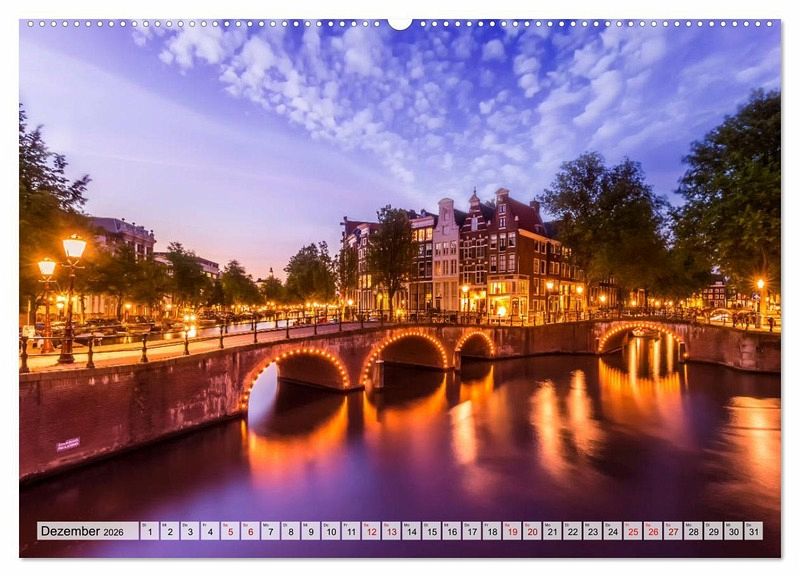Select the red day 26 cell
The height and width of the screenshot is (577, 800).
click(652, 531)
